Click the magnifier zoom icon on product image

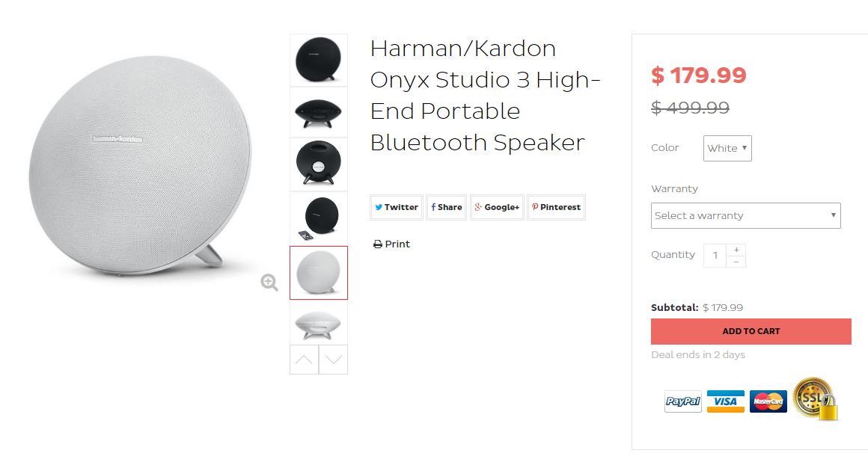point(269,282)
